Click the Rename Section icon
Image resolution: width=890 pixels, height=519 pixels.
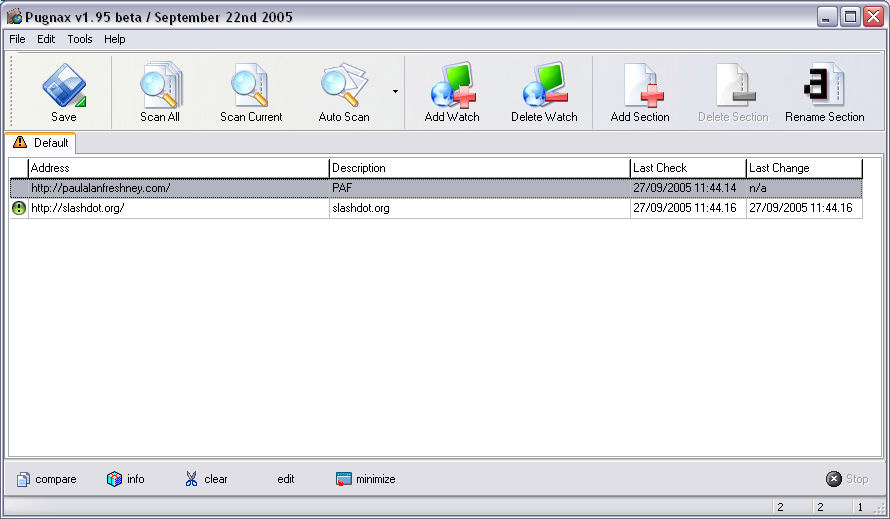pyautogui.click(x=824, y=85)
